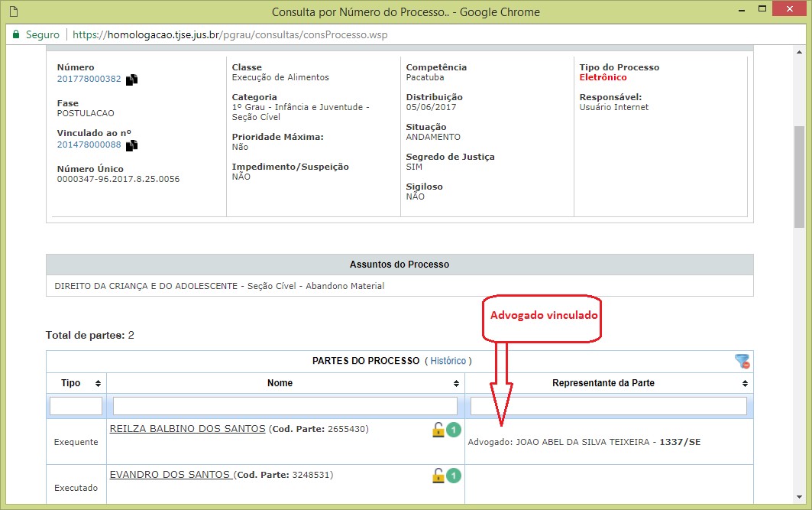Click the copy icon beside linked number 201478000088

coord(132,145)
